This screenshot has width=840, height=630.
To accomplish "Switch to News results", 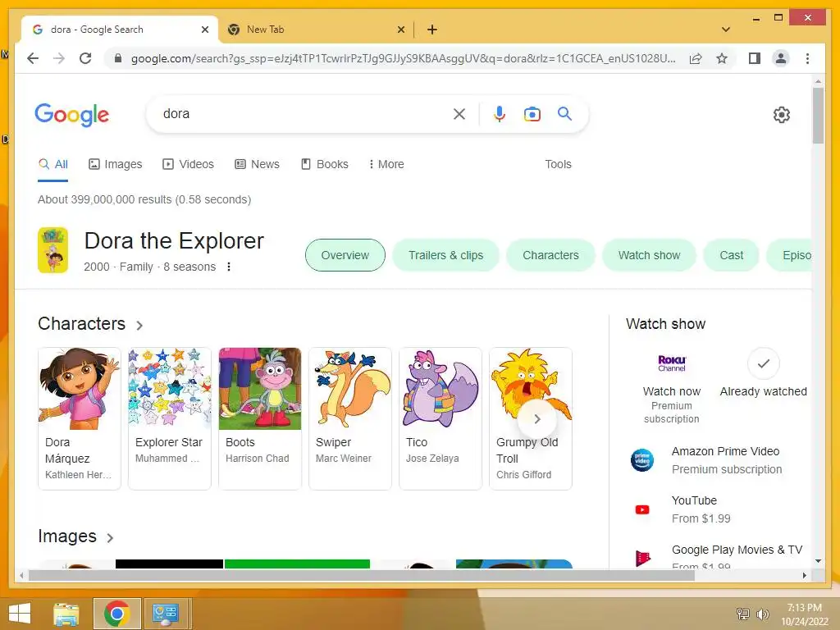I will (257, 164).
